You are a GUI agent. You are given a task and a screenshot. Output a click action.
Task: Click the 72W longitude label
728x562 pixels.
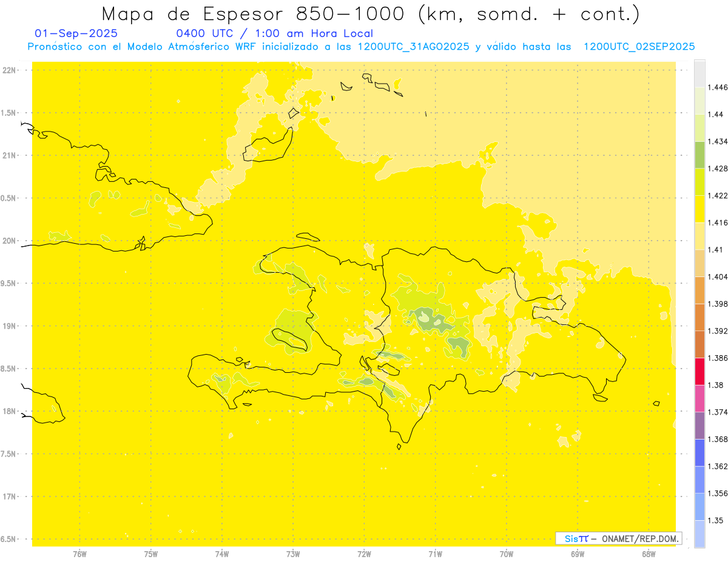coord(364,554)
